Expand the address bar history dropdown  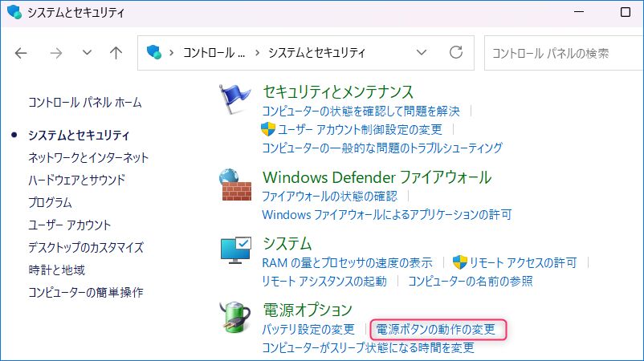point(422,53)
